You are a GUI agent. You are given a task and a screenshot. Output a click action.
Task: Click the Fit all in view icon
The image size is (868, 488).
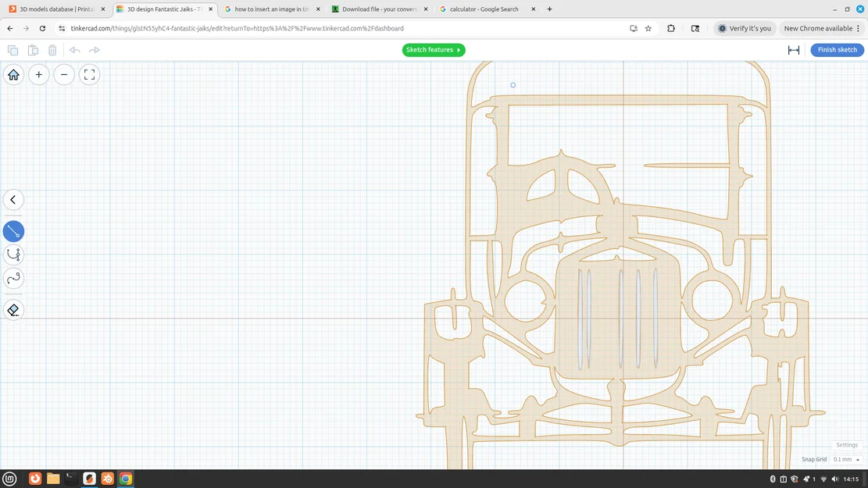pyautogui.click(x=90, y=75)
